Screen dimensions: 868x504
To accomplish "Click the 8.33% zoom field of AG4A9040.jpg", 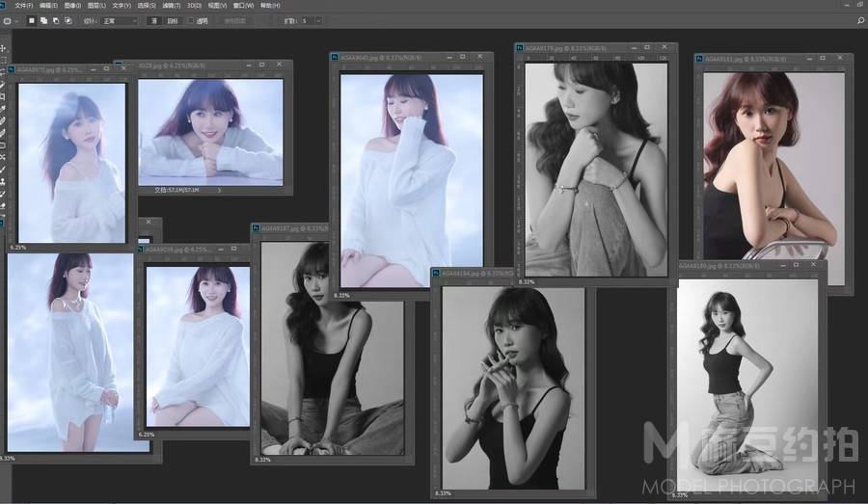I will coord(341,296).
